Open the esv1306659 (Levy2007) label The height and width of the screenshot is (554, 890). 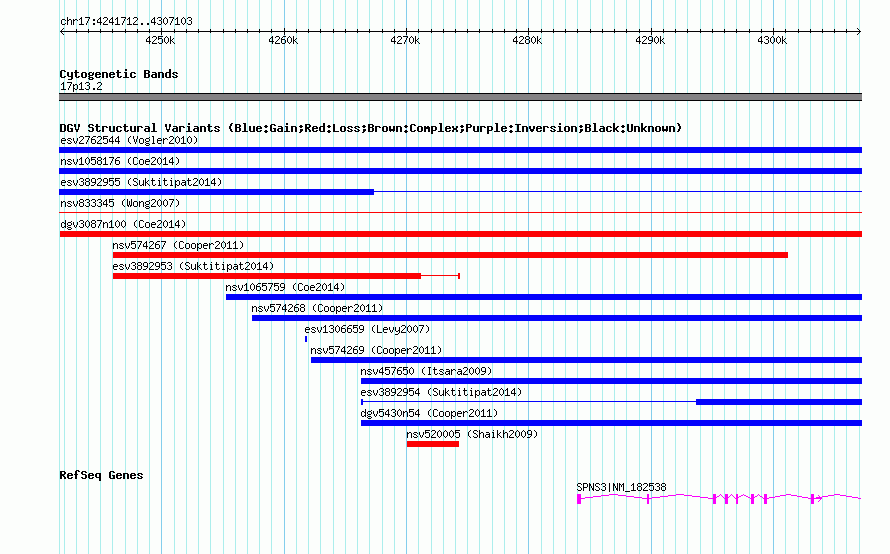pyautogui.click(x=367, y=329)
